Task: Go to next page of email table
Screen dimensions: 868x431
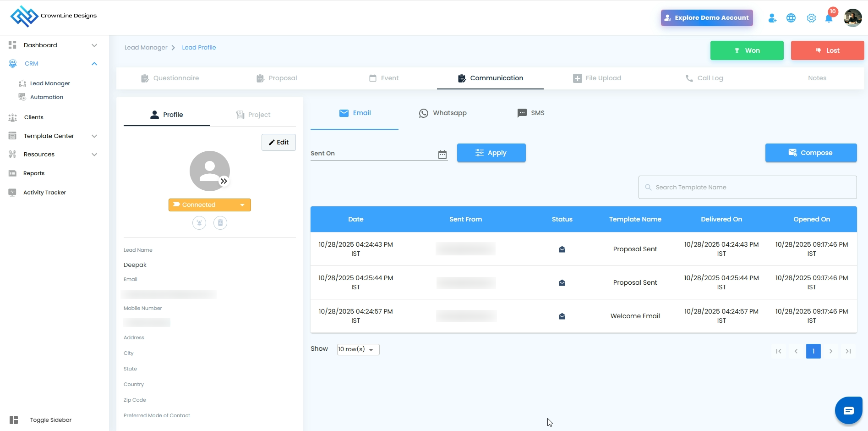Action: point(831,351)
